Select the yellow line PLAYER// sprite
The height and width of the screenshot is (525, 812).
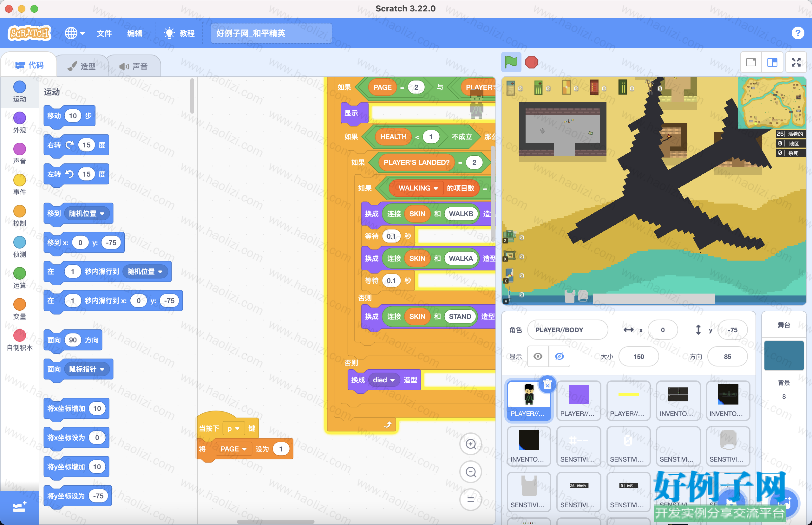(628, 400)
